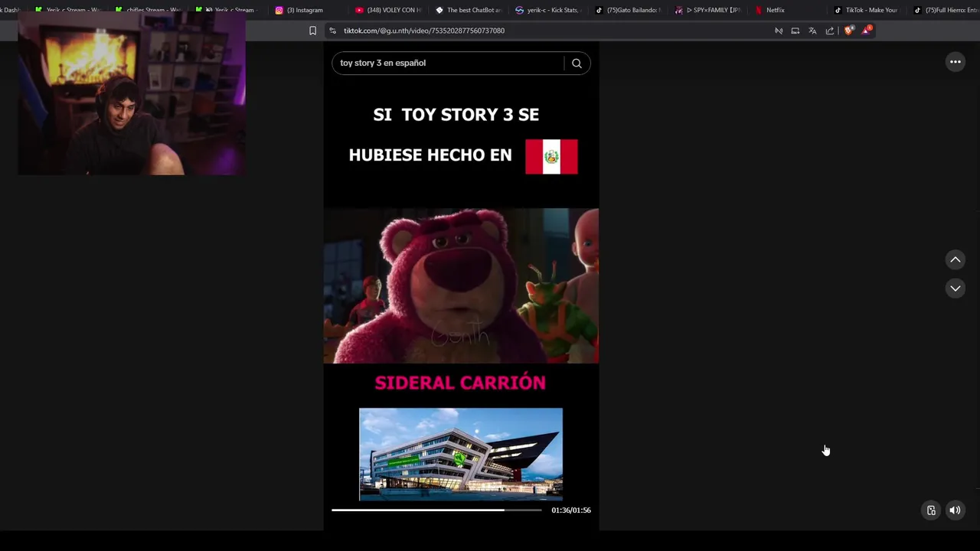Switch to the muted 'Yerik_c Stream' tab
980x551 pixels.
click(x=226, y=10)
